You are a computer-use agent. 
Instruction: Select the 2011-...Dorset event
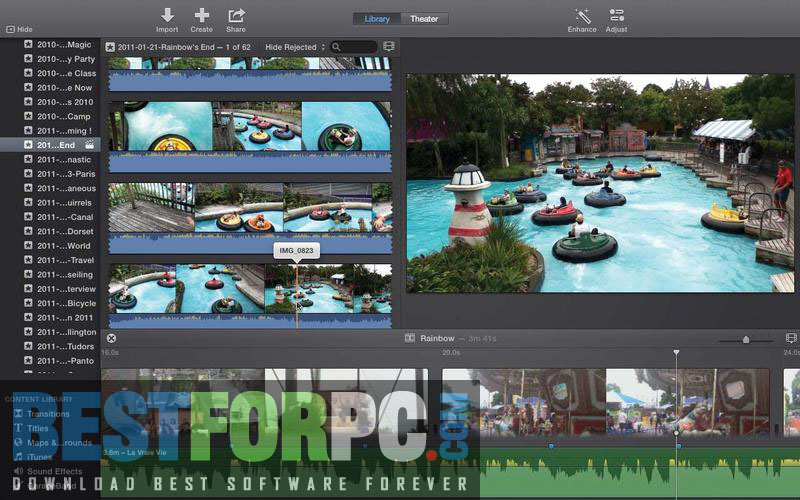pos(65,231)
